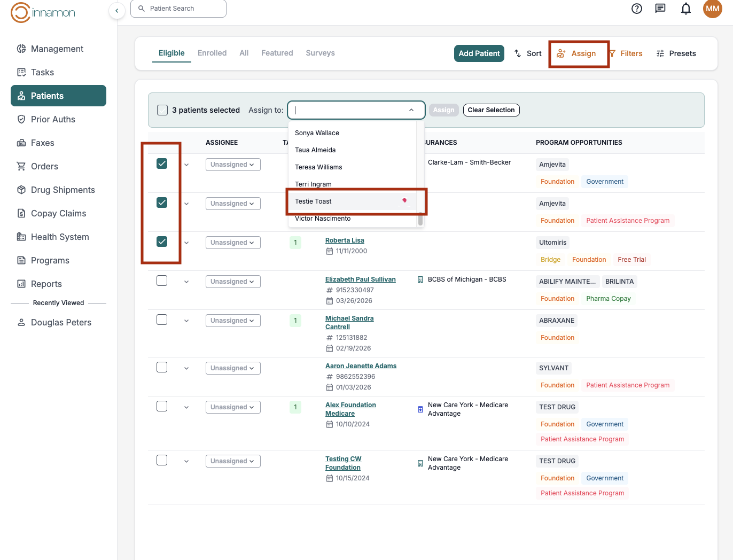733x560 pixels.
Task: Open Unassigned dropdown in Michael Sandra Cantrell row
Action: click(x=233, y=321)
